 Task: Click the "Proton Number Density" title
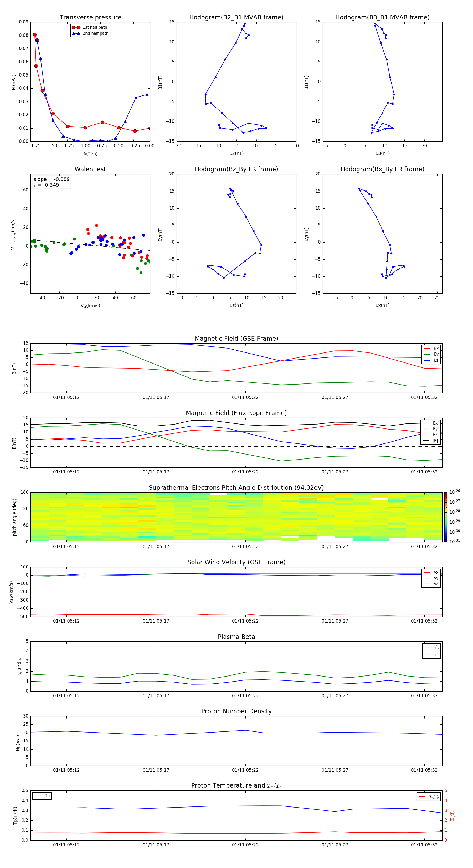[x=236, y=711]
